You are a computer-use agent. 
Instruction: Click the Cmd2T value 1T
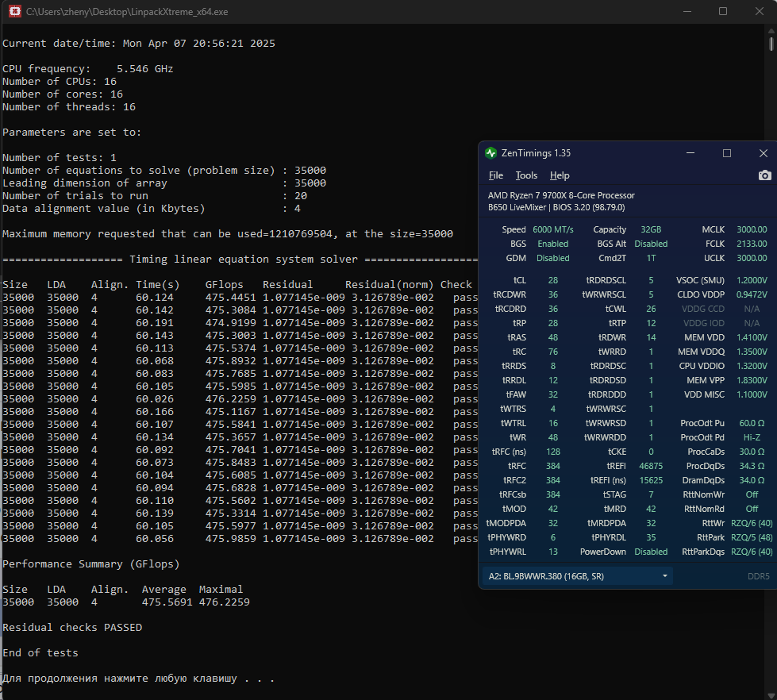[651, 258]
